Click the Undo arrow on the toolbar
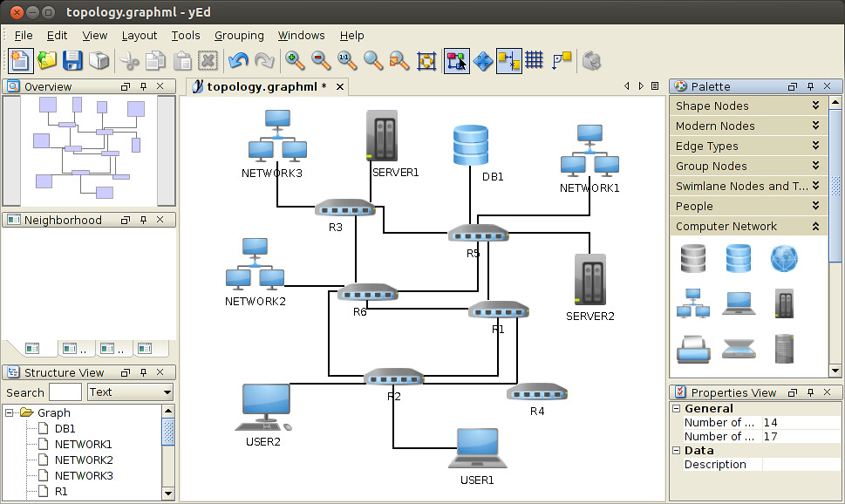 click(237, 61)
